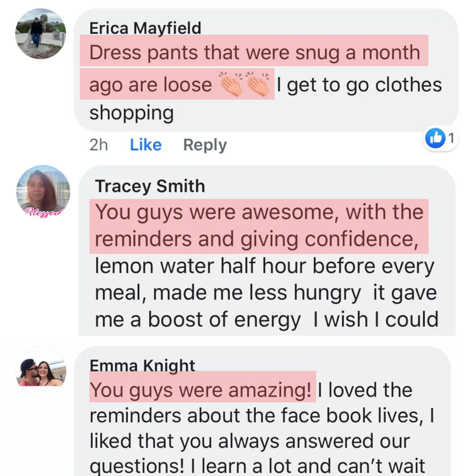Open Erica Mayfield's name link
This screenshot has height=476, width=476.
[x=145, y=28]
